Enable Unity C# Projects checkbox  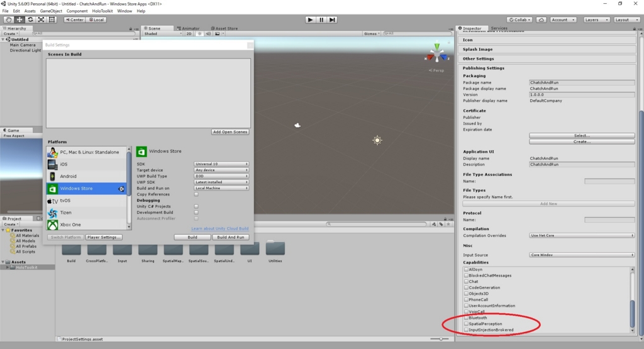pyautogui.click(x=196, y=206)
